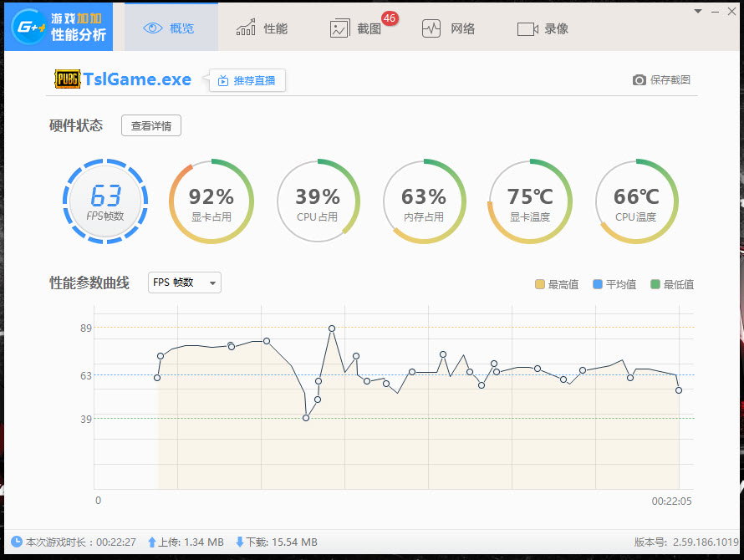This screenshot has height=560, width=744.
Task: Toggle the 最低值 legend item
Action: coord(671,284)
